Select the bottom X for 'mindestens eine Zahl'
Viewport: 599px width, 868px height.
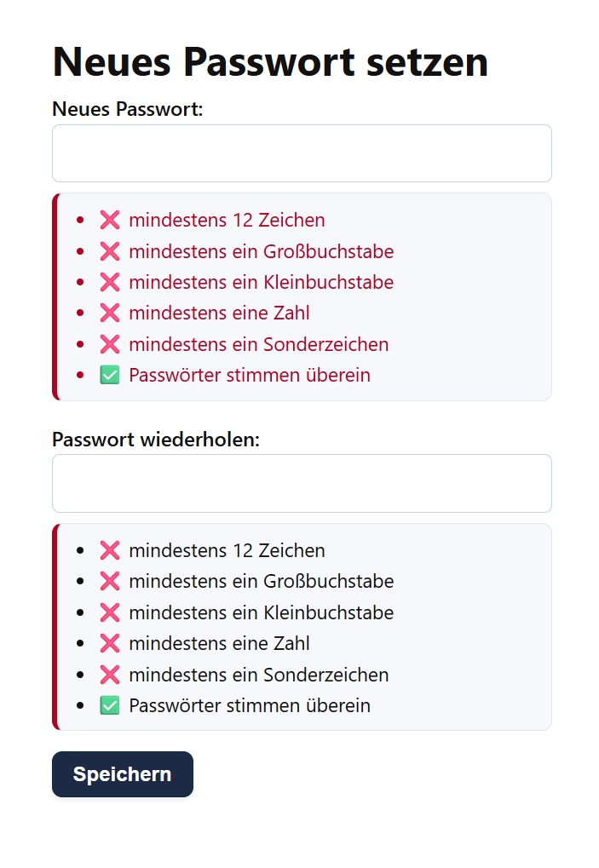[109, 643]
